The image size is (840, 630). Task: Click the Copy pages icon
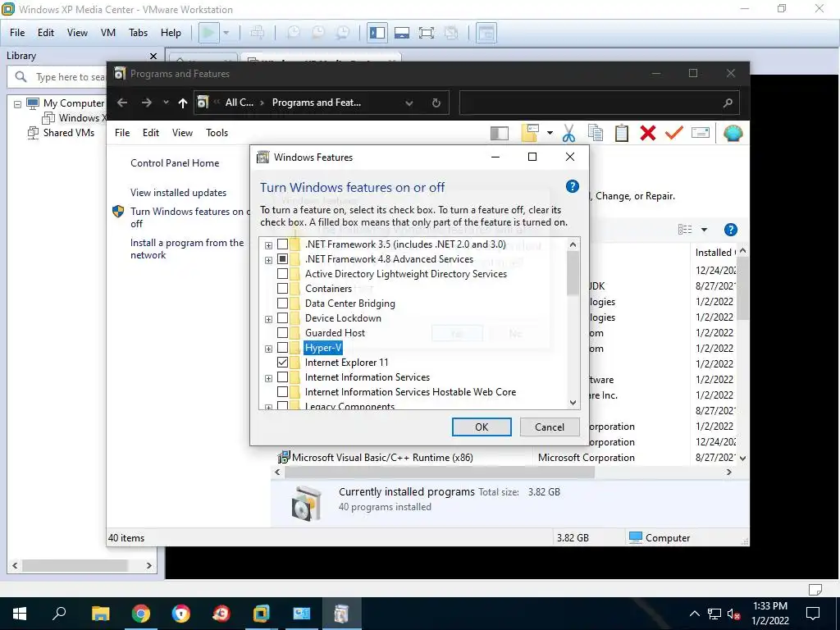596,133
